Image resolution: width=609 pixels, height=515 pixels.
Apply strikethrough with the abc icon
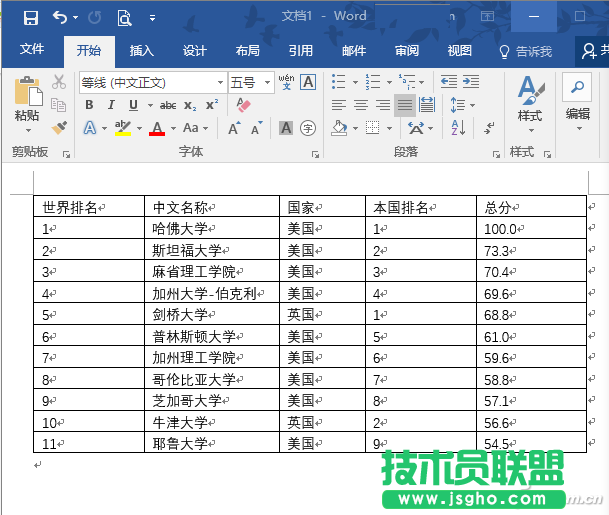pos(168,105)
